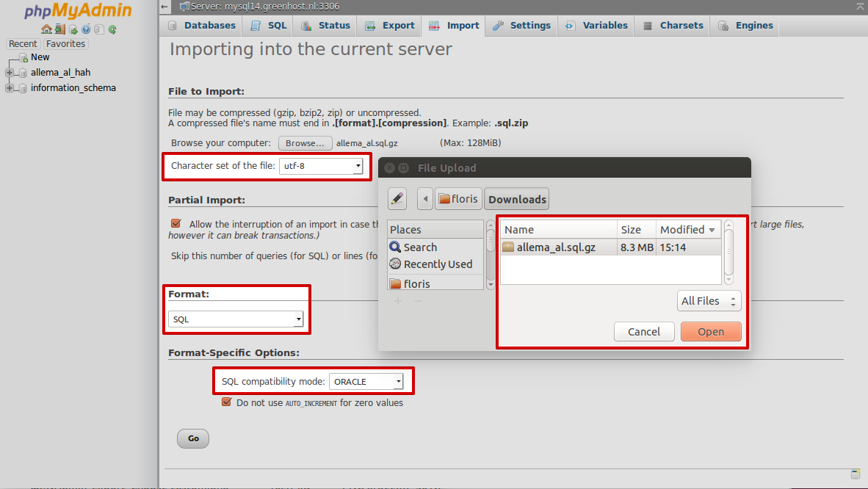Viewport: 868px width, 489px height.
Task: Open the query window icon in sidebar
Action: (x=73, y=29)
